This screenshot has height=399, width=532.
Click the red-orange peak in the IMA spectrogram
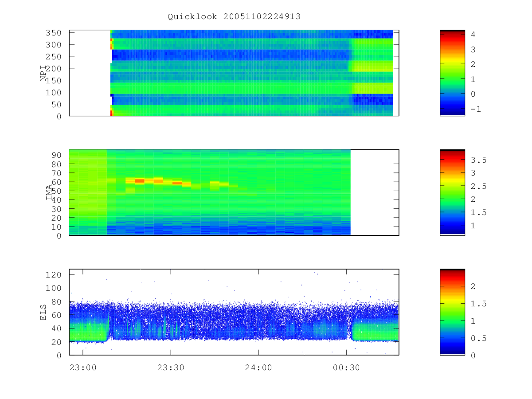point(139,180)
